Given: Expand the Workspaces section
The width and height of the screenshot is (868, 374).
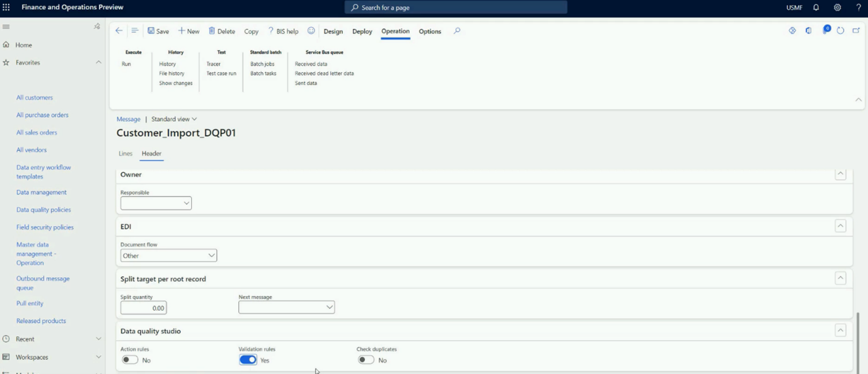Looking at the screenshot, I should point(98,357).
